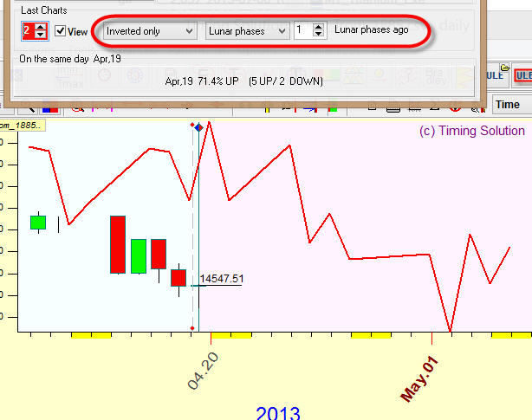Image resolution: width=532 pixels, height=420 pixels.
Task: Click the "(c) Timing Solution" watermark text
Action: tap(471, 131)
